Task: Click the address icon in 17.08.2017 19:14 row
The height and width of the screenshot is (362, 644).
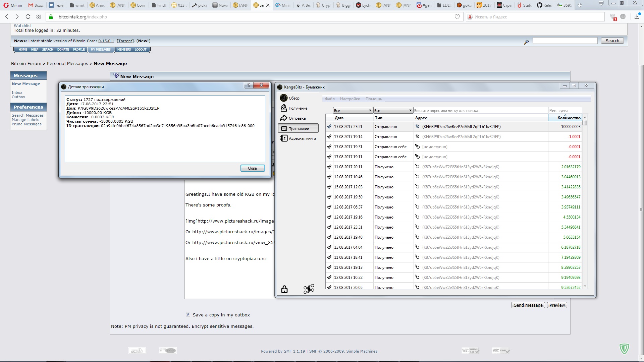Action: (417, 136)
